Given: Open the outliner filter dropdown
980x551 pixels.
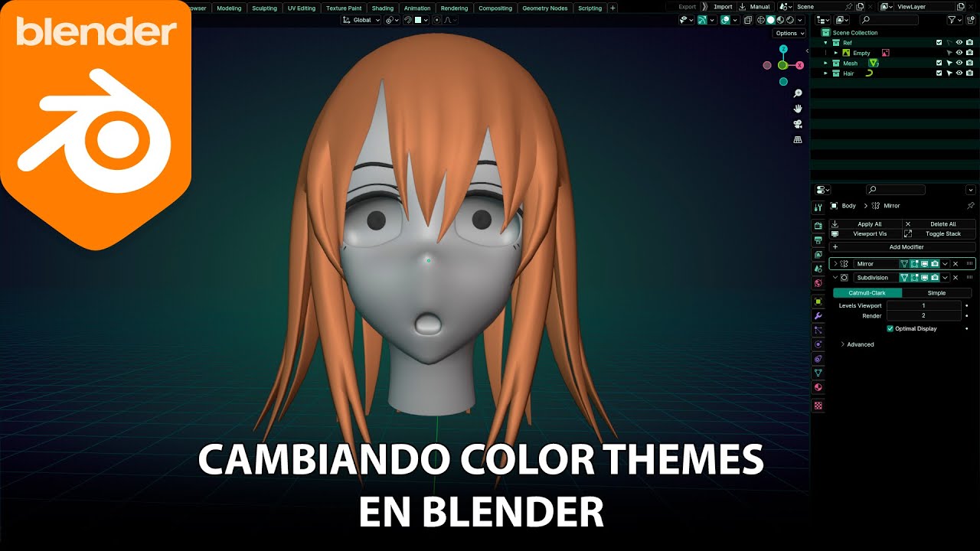Looking at the screenshot, I should pyautogui.click(x=955, y=20).
